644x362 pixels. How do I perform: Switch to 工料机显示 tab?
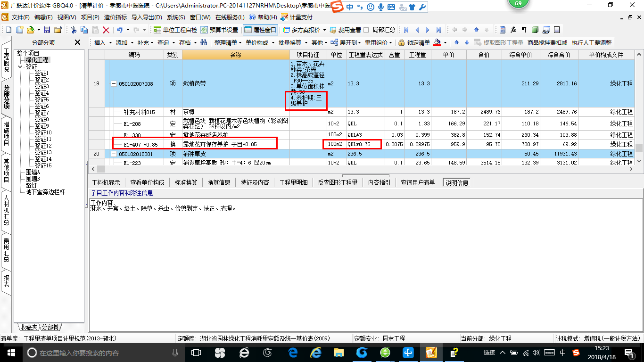pyautogui.click(x=106, y=182)
